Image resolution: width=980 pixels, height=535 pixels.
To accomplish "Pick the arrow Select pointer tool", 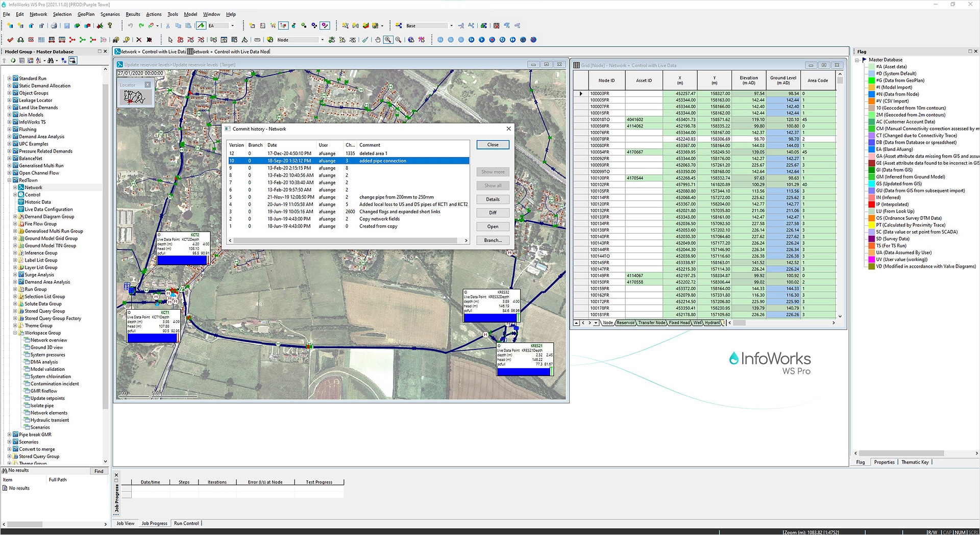I will point(170,40).
